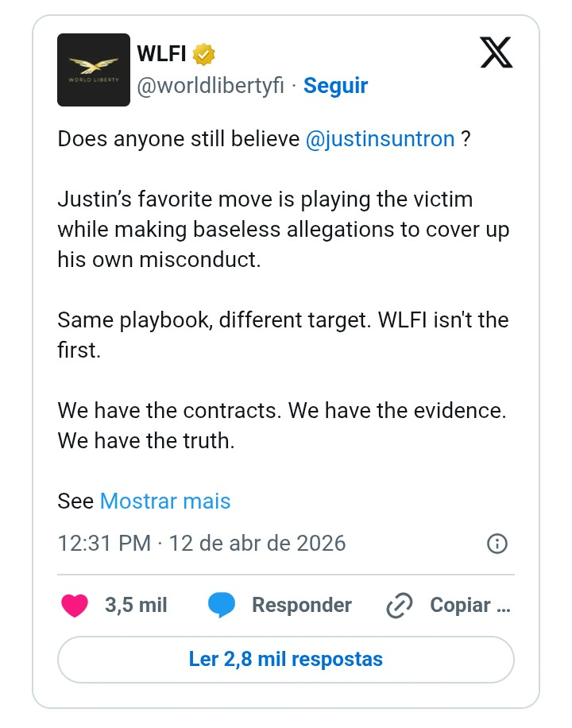Viewport: 572px width, 728px height.
Task: Click the Copiar link label
Action: pyautogui.click(x=470, y=605)
